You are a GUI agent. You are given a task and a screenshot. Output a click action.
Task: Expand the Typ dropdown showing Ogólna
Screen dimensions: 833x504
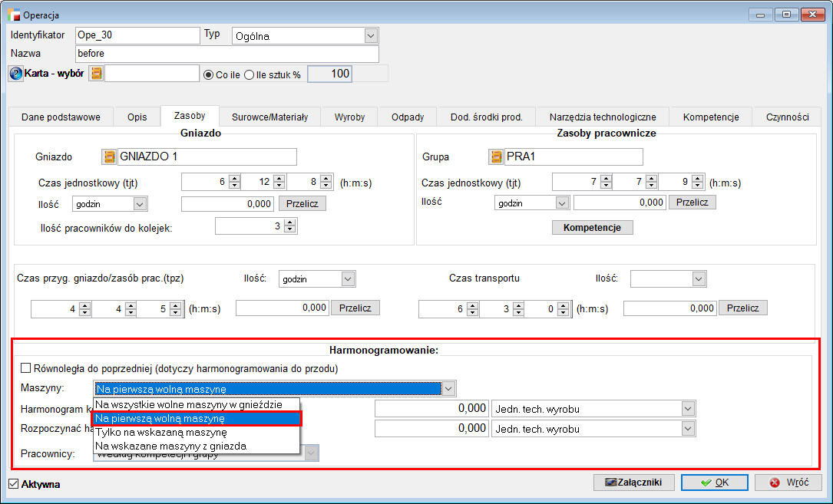(371, 36)
